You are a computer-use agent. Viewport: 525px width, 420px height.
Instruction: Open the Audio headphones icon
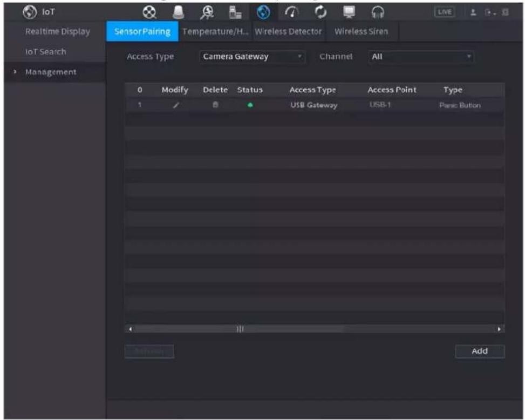coord(378,12)
